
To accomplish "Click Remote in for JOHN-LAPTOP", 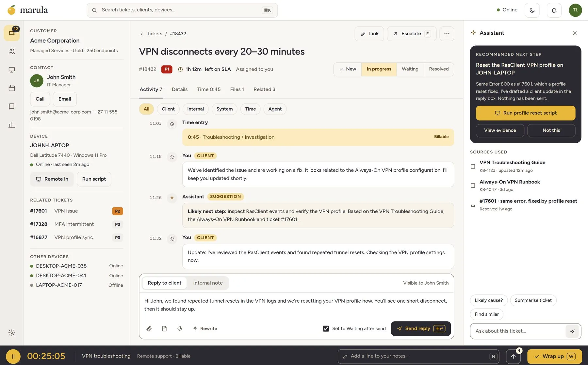I will [x=52, y=179].
